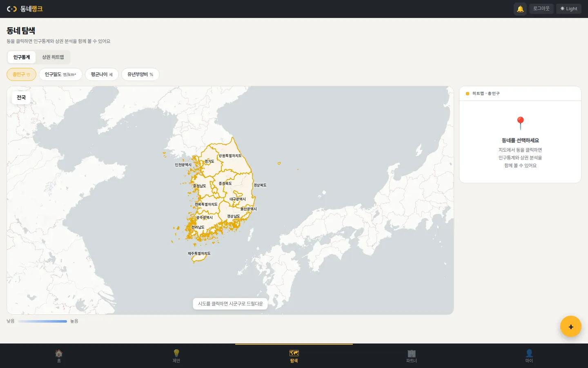
Task: Go to 홈 in bottom navigation
Action: pos(59,356)
